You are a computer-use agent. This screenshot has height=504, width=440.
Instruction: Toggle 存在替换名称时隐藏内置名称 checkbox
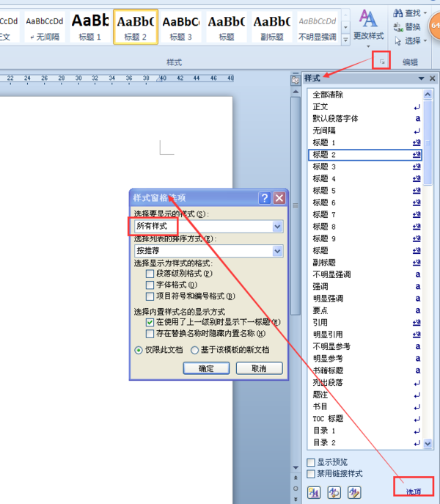150,334
